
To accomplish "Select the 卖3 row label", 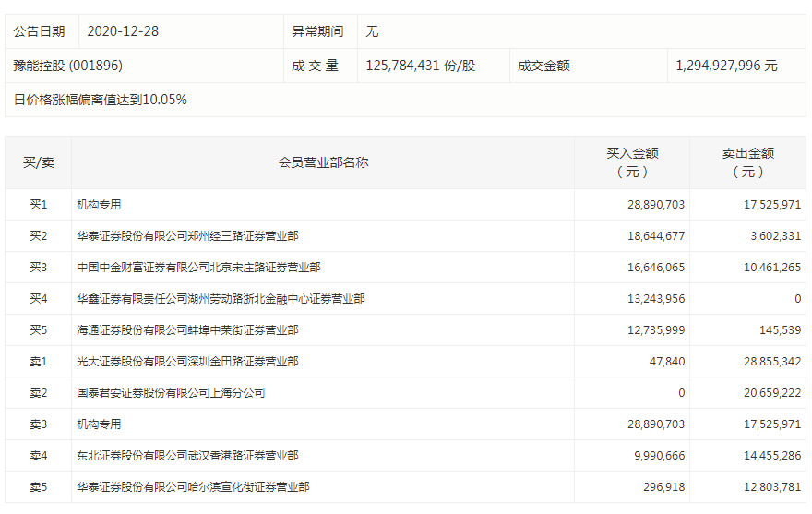I will point(39,424).
